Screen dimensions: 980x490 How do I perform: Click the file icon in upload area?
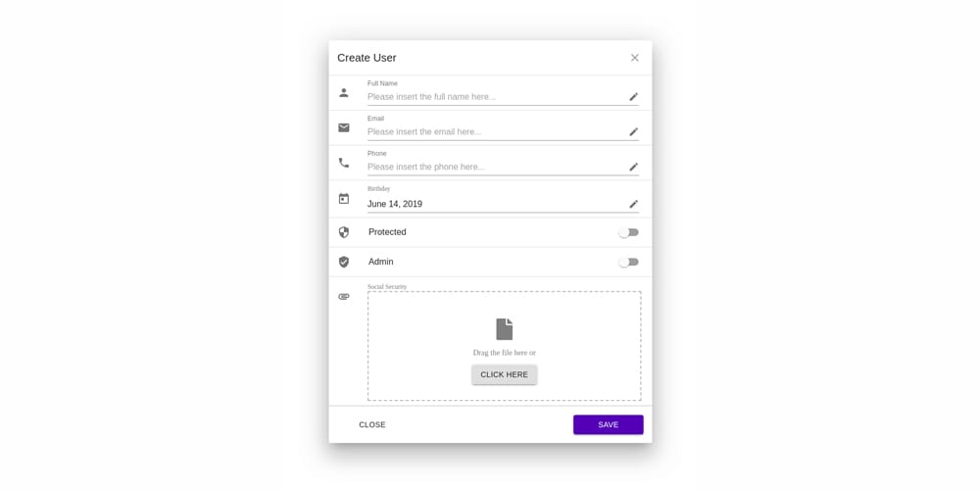point(504,329)
